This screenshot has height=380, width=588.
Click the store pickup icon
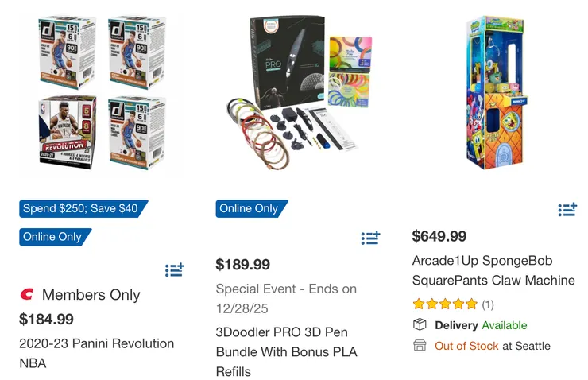[x=420, y=346]
